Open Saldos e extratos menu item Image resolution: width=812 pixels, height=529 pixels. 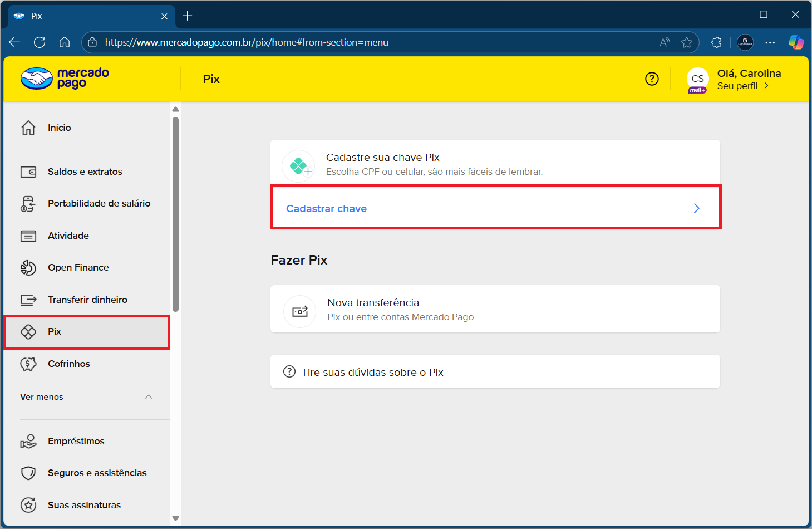coord(85,172)
